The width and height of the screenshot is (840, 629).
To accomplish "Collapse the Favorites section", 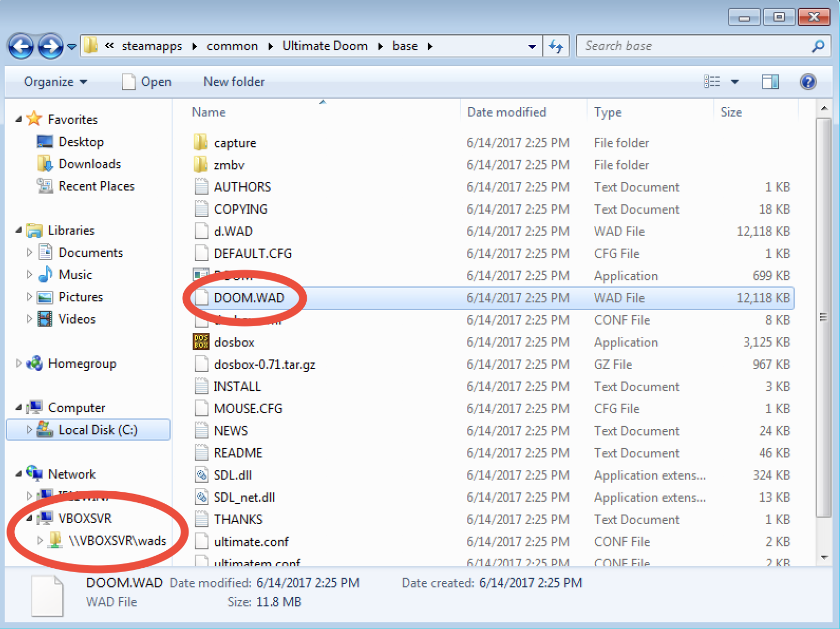I will pyautogui.click(x=19, y=119).
